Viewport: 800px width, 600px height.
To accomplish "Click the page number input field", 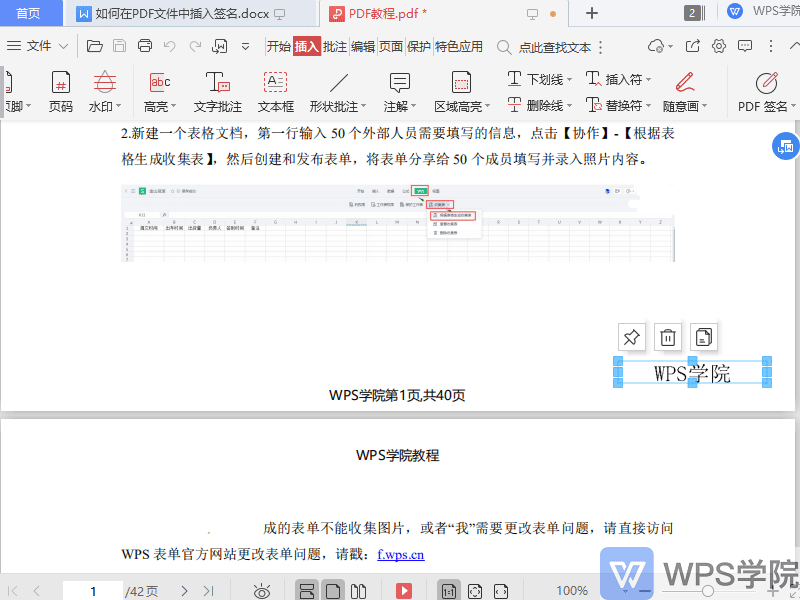I will (93, 591).
